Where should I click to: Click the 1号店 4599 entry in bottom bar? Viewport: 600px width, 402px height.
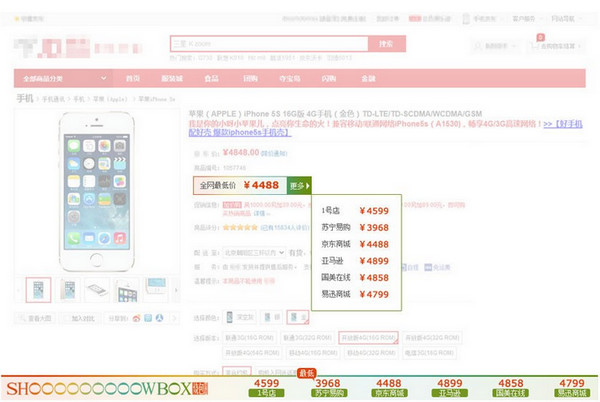(267, 388)
